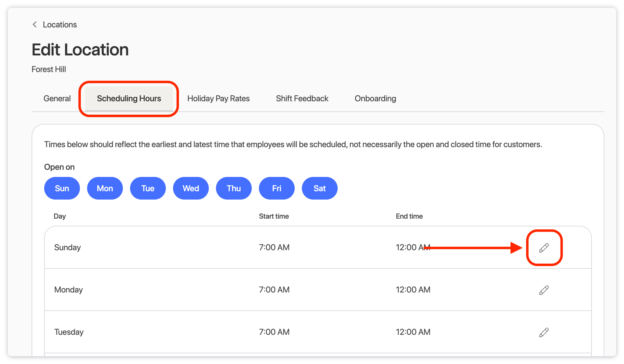Toggle the Thu open day pill
This screenshot has height=364, width=624.
click(x=234, y=188)
